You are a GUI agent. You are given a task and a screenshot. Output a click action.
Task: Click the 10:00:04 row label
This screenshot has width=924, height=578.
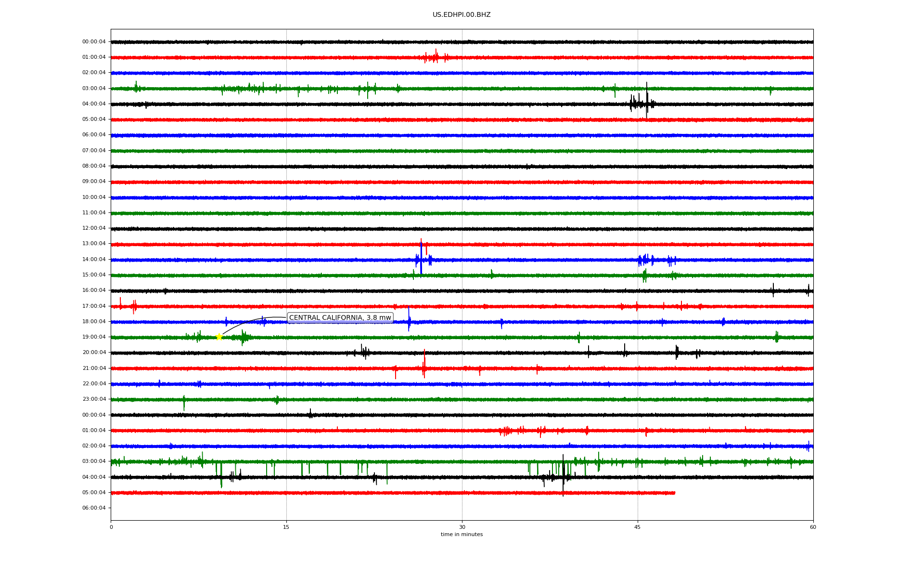tap(94, 197)
